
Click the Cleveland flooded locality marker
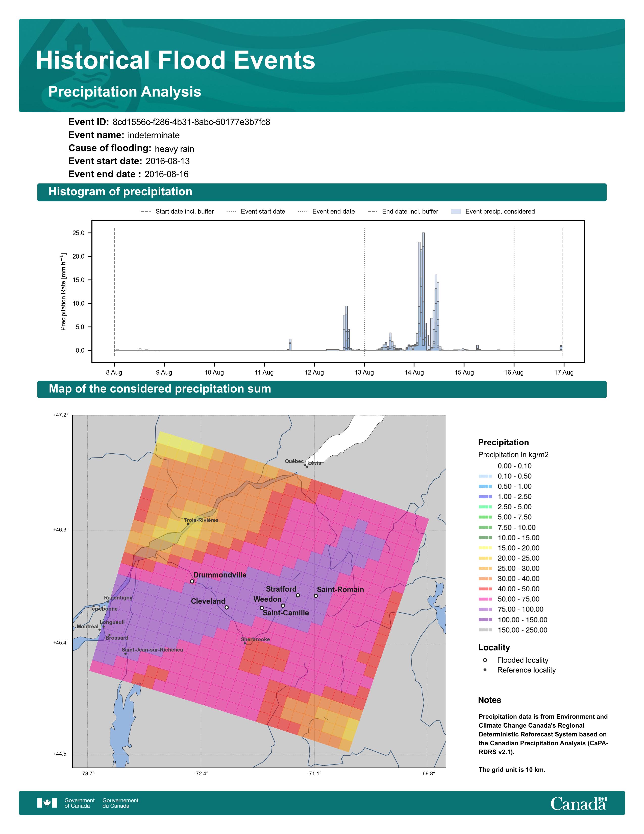coord(227,607)
